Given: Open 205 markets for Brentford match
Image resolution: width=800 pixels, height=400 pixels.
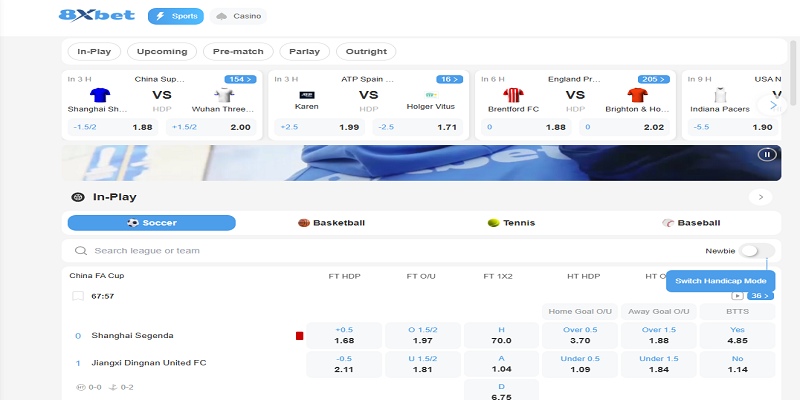Looking at the screenshot, I should click(654, 79).
